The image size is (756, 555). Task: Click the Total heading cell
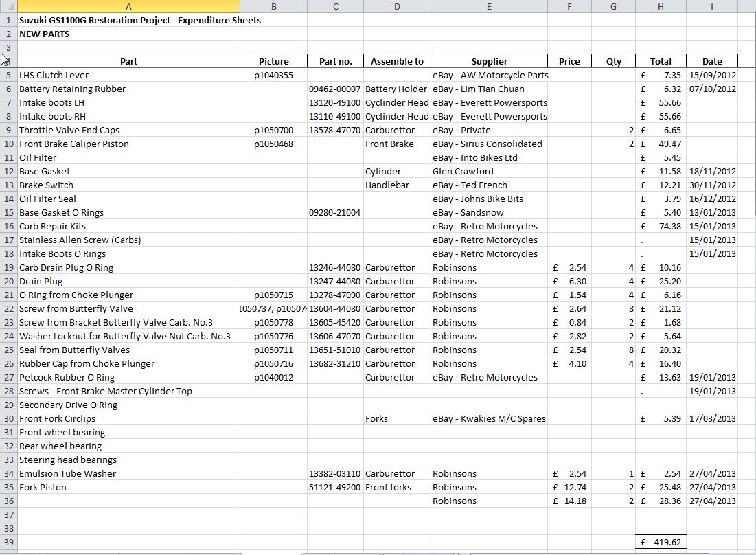tap(661, 61)
